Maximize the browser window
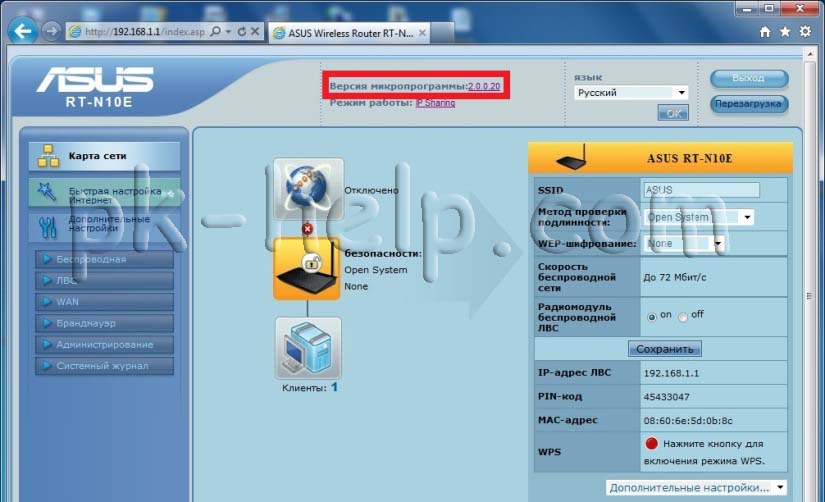The width and height of the screenshot is (825, 502). 769,9
